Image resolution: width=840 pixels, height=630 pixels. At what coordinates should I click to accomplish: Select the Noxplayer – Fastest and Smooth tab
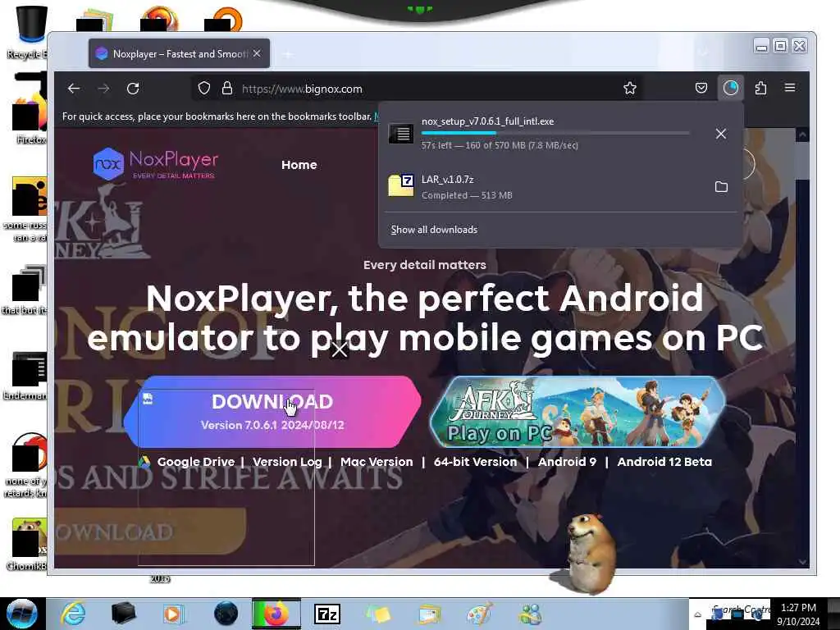coord(179,53)
